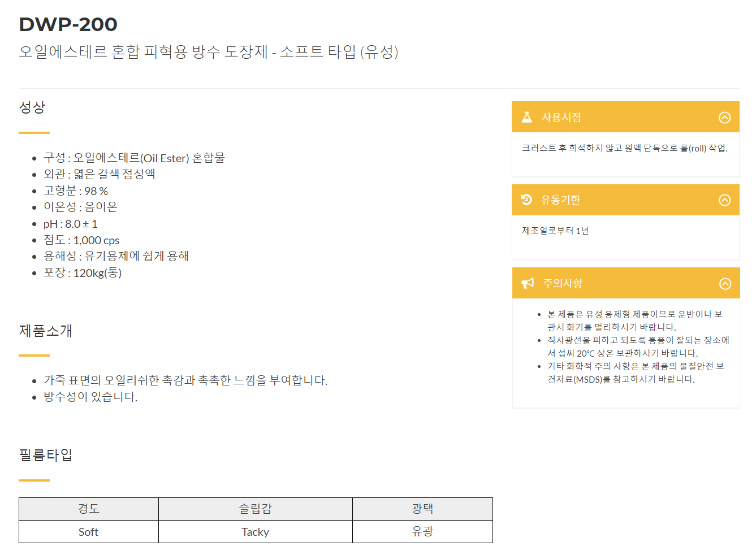Viewport: 756px width, 559px height.
Task: Collapse the 주의사항 panel with its chevron
Action: click(x=725, y=284)
